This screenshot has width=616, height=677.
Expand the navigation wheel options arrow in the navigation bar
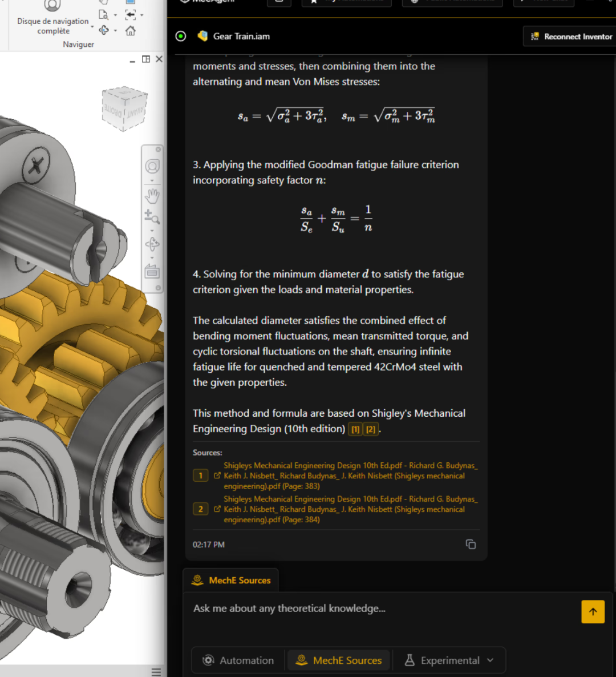pyautogui.click(x=152, y=180)
